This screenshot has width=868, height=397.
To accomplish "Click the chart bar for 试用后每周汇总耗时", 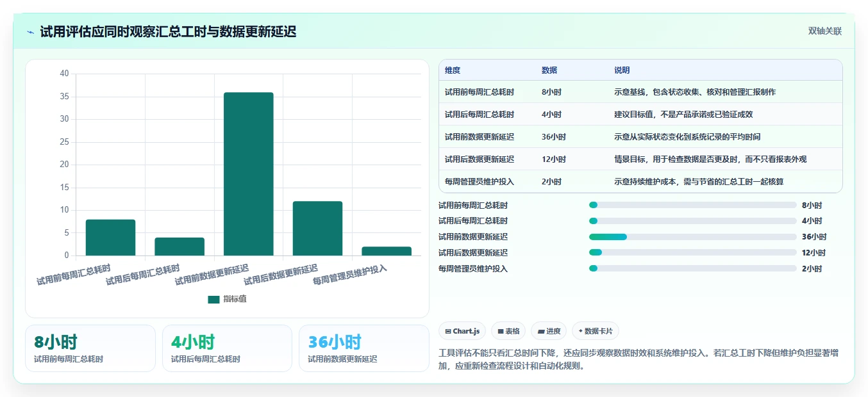I will (x=179, y=247).
